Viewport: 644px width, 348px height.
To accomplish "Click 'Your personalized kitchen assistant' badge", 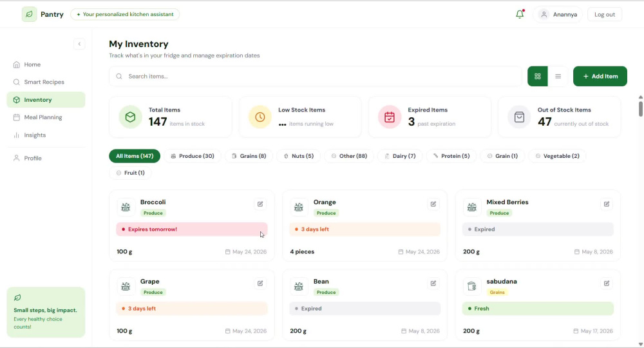I will click(x=125, y=14).
